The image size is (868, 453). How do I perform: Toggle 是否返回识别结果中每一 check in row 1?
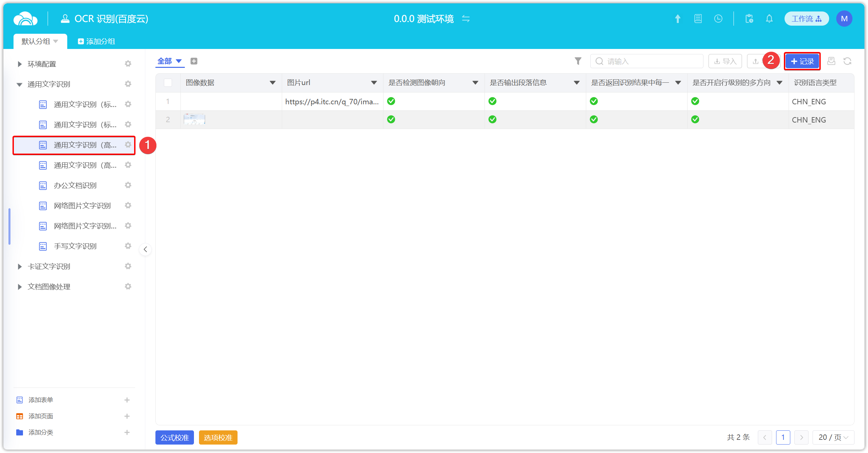coord(594,101)
